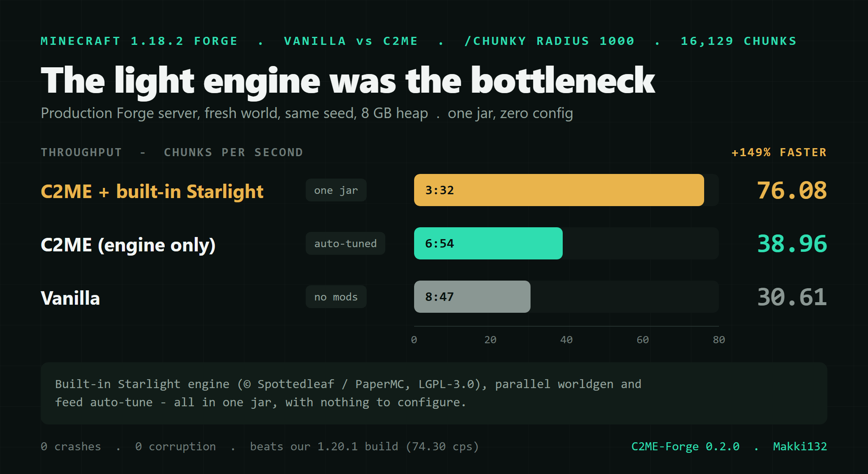This screenshot has height=474, width=868.
Task: Click the 76.08 chunks-per-second value
Action: coord(792,190)
